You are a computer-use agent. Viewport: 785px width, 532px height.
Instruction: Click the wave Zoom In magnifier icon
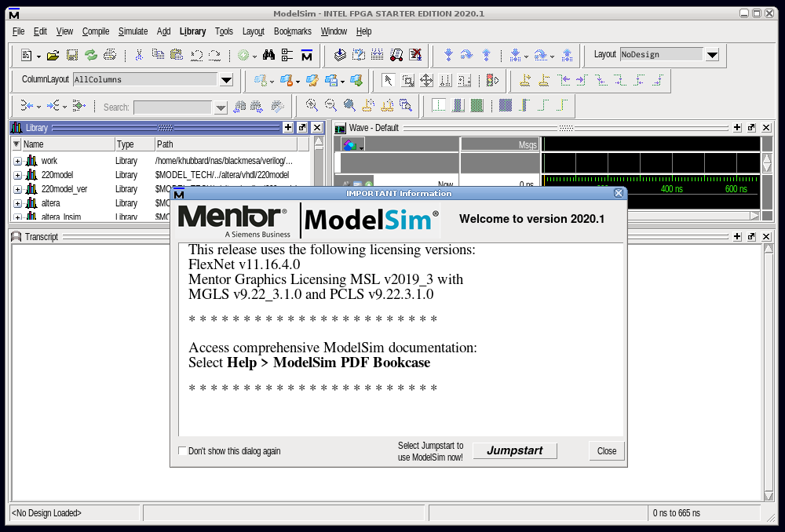(x=312, y=105)
